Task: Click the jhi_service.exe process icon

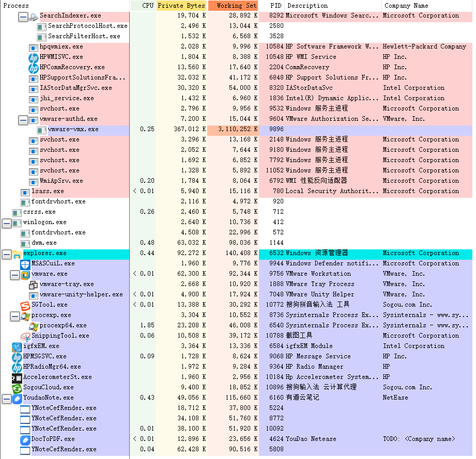Action: point(34,99)
